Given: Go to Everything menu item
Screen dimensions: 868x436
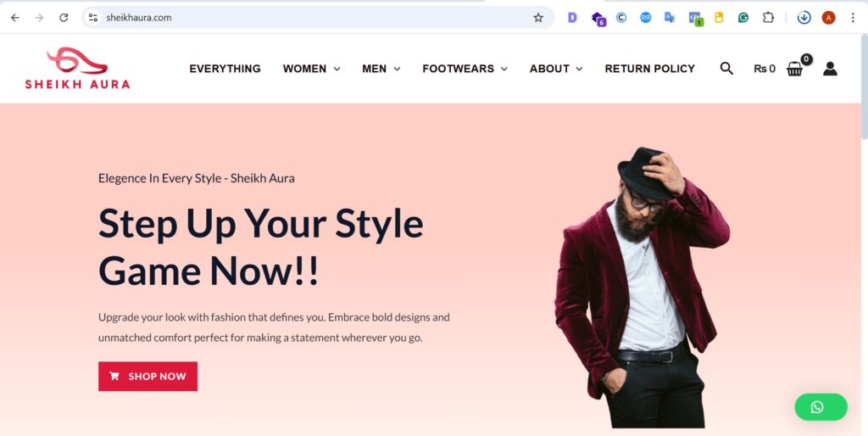Looking at the screenshot, I should point(225,69).
